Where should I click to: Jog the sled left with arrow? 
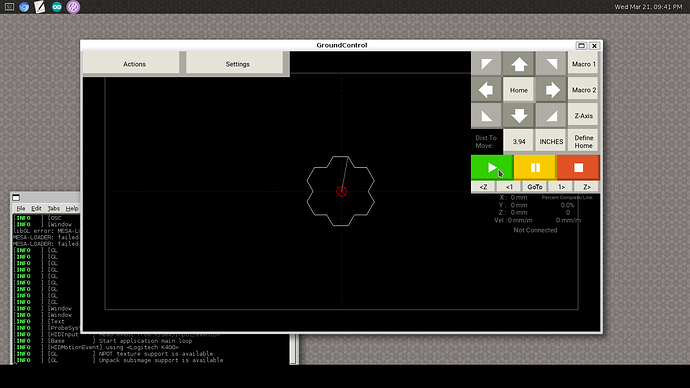point(486,90)
